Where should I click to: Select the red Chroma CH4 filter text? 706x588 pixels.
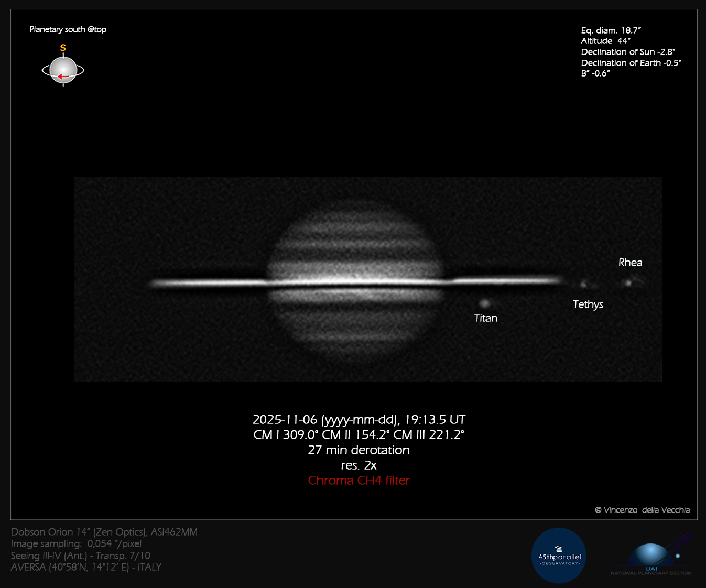click(x=359, y=481)
